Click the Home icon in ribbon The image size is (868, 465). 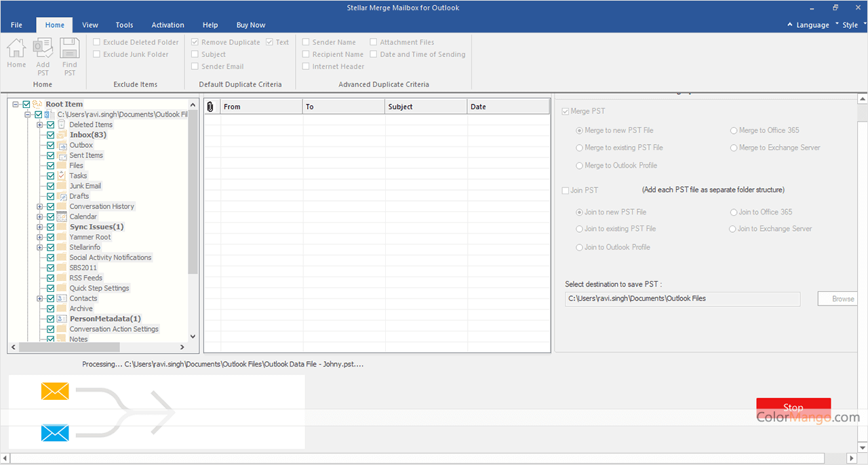pos(16,49)
